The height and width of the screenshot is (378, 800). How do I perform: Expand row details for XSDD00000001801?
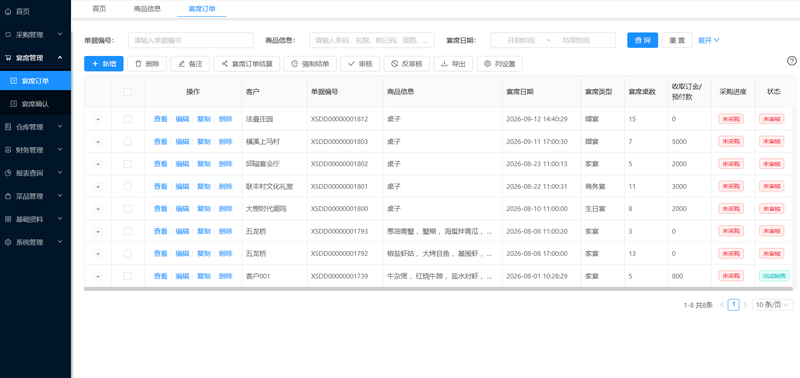click(98, 187)
